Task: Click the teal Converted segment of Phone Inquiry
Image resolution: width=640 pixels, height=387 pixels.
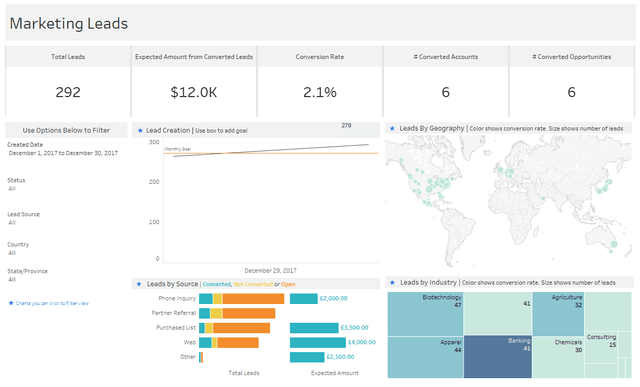Action: pos(206,298)
